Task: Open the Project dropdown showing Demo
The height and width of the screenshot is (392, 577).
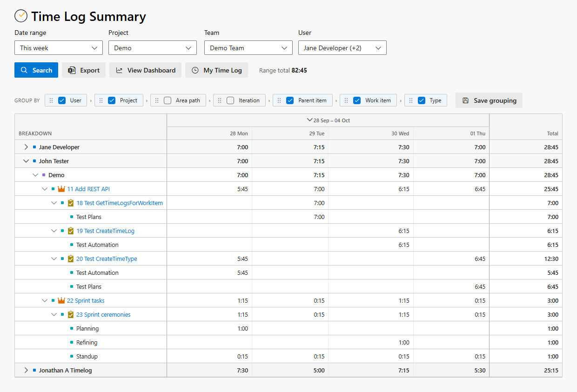Action: tap(153, 48)
